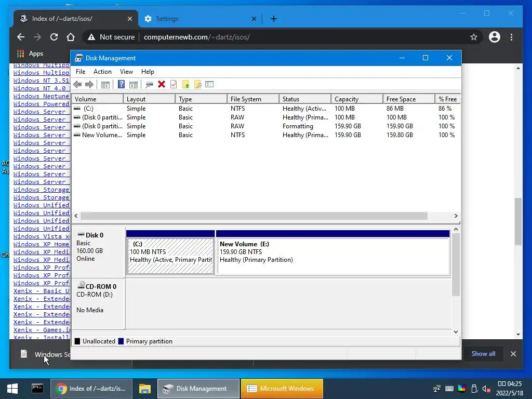
Task: Open the View menu
Action: pyautogui.click(x=126, y=72)
